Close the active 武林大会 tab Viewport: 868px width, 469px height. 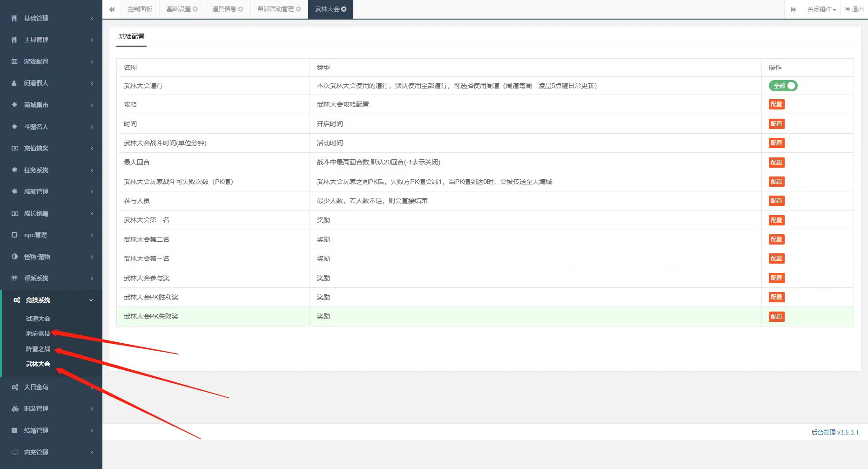[x=344, y=9]
